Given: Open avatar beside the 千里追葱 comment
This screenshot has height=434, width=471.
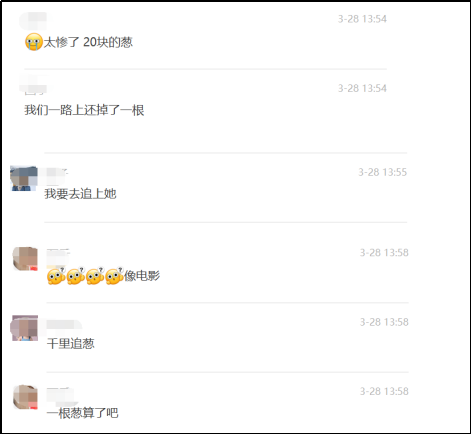Looking at the screenshot, I should tap(24, 328).
